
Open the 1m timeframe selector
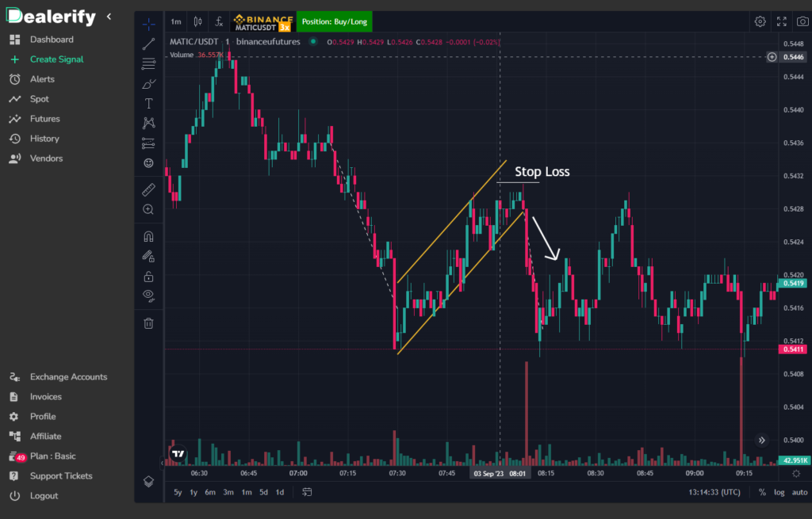click(175, 21)
